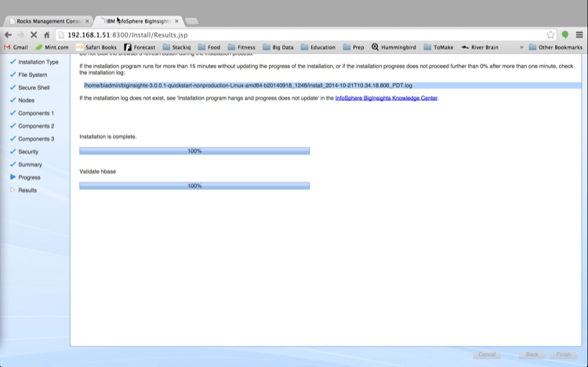Screen dimensions: 588x367
Task: Close the IBM InfoSphere BigInsights tab
Action: [x=176, y=21]
